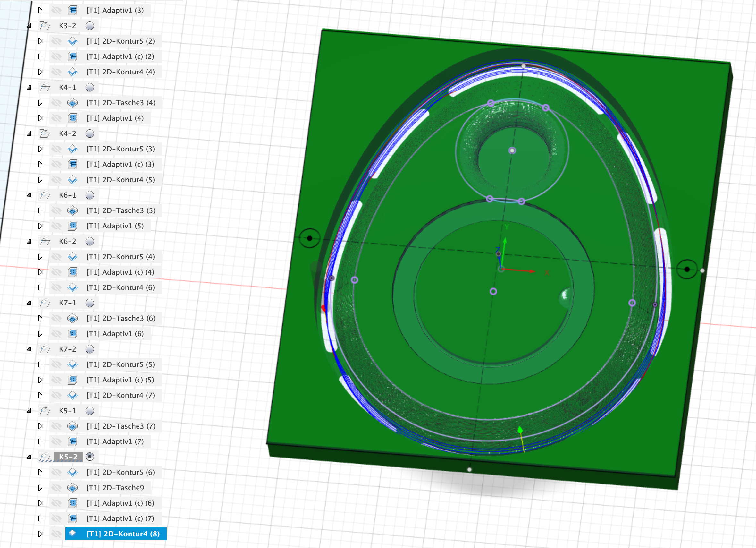Toggle visibility of Adaptiv1 (5) toolpath
756x548 pixels.
(57, 226)
